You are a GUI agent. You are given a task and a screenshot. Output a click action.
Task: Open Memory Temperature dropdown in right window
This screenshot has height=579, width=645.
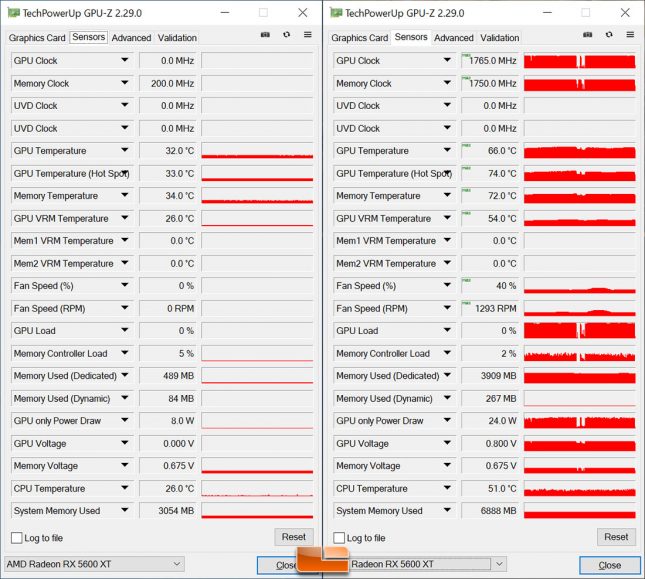[x=447, y=195]
